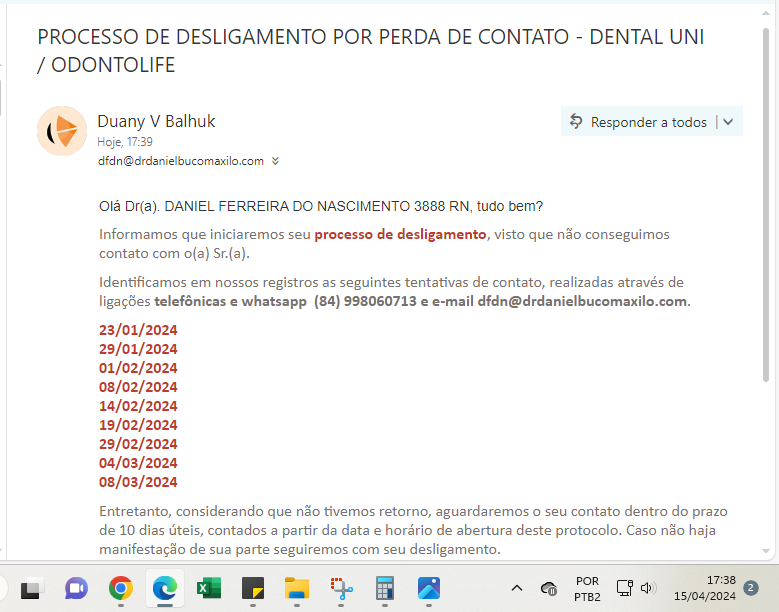Open File Explorer from the taskbar

tap(297, 589)
